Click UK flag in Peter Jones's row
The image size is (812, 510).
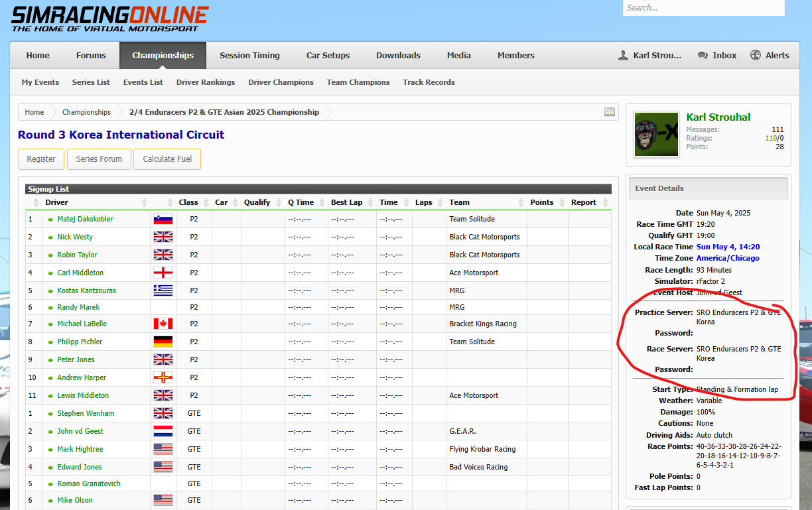[163, 360]
